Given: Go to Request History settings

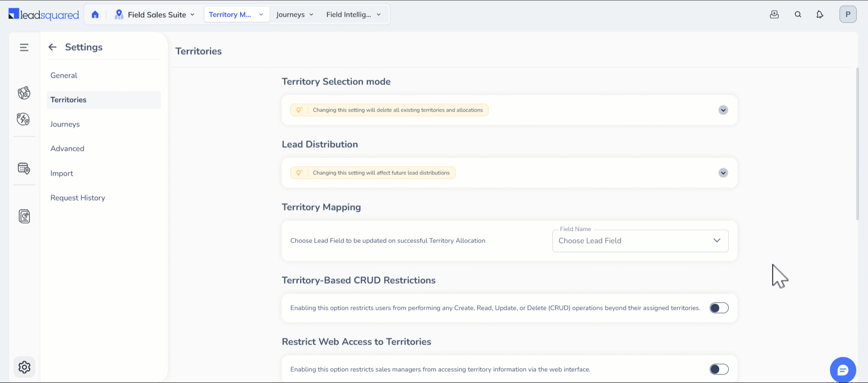Looking at the screenshot, I should pyautogui.click(x=78, y=198).
